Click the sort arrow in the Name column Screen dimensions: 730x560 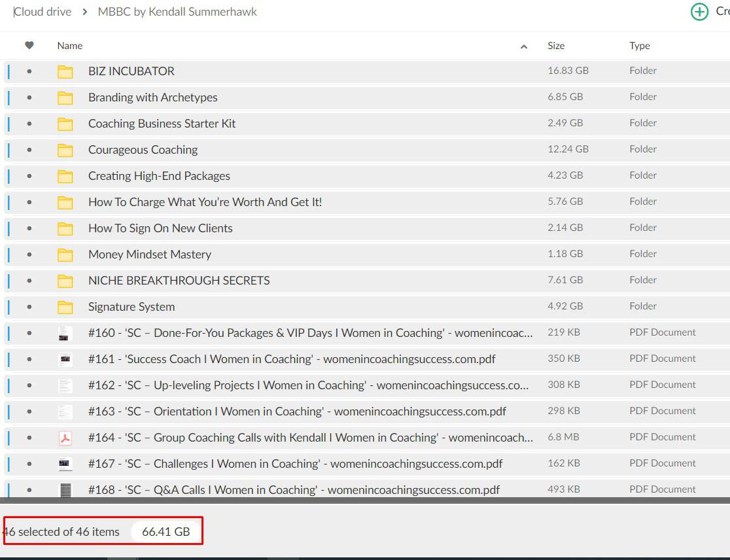[x=523, y=46]
